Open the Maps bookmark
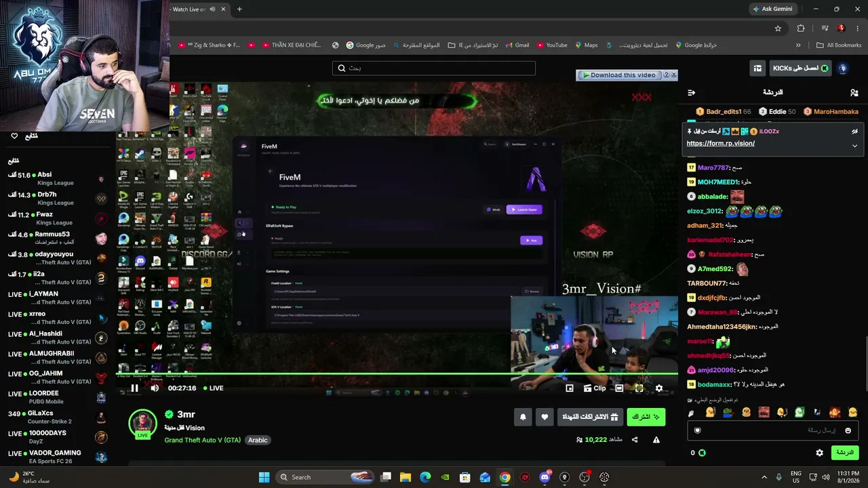Viewport: 868px width, 488px height. 586,45
